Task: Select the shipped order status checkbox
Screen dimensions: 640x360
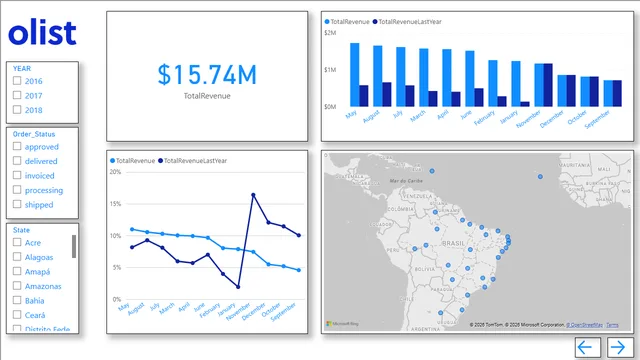Action: [x=17, y=204]
